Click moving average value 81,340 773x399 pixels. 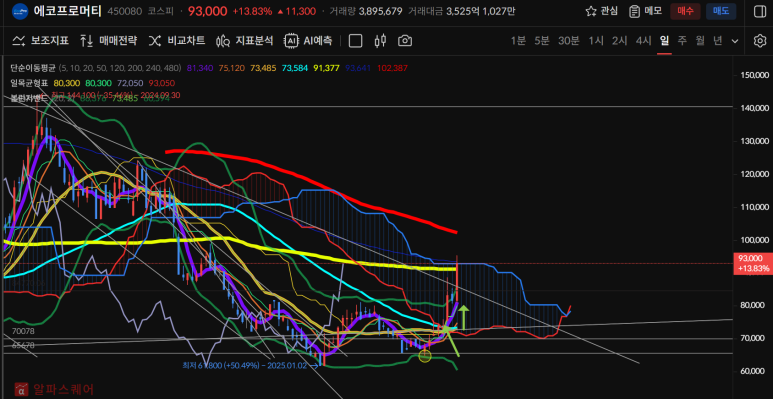point(200,68)
